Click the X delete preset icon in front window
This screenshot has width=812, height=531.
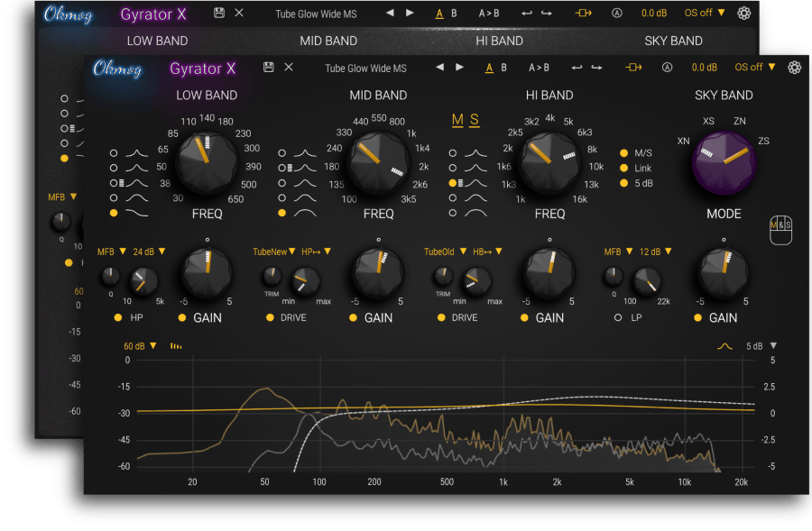pyautogui.click(x=289, y=67)
